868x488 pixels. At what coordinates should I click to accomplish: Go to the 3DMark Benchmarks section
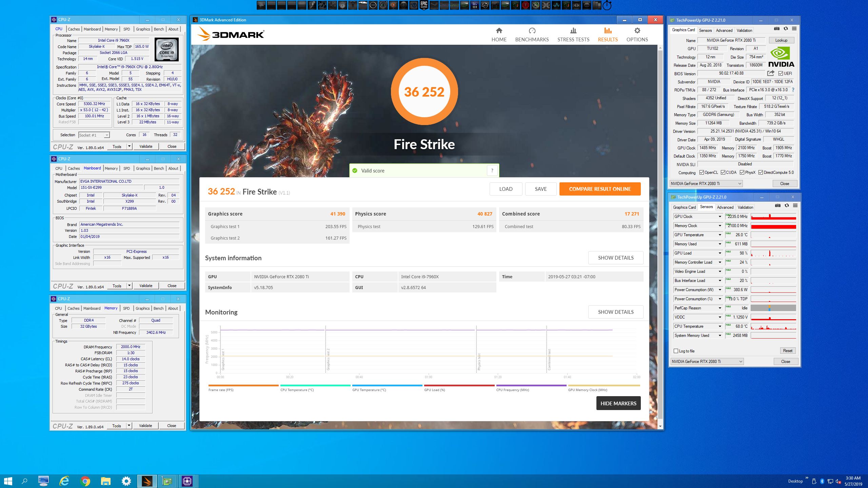[532, 35]
